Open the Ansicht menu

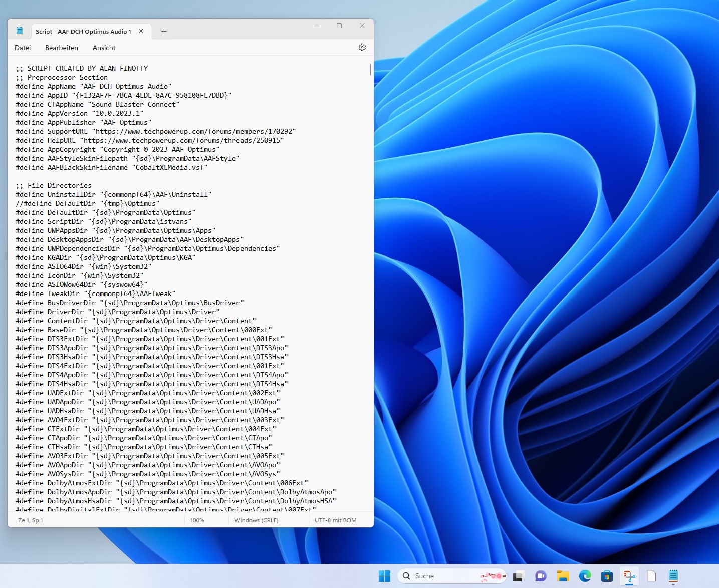[104, 48]
